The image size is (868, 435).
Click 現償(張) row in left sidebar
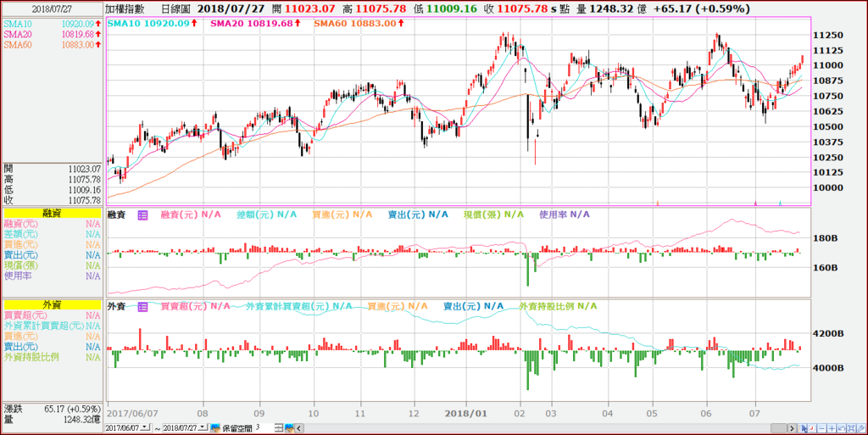point(52,265)
